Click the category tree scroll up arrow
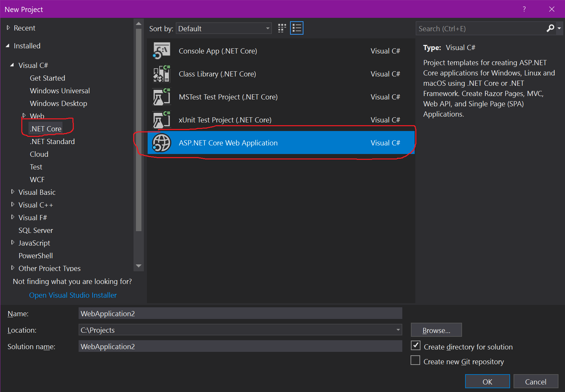The width and height of the screenshot is (565, 392). (x=139, y=24)
